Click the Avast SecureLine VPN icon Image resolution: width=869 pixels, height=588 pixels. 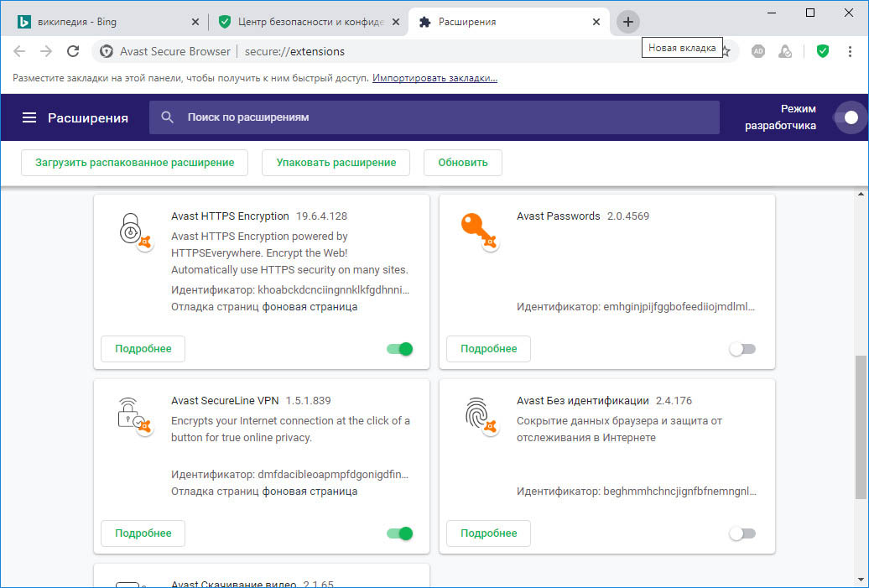(x=135, y=416)
